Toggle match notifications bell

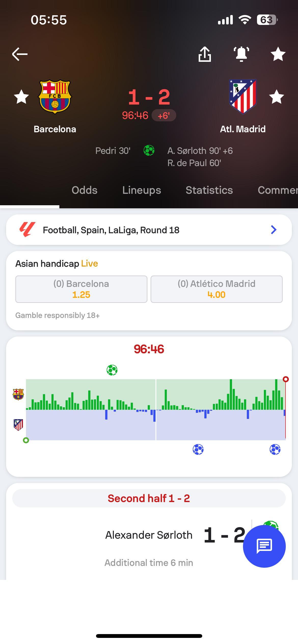tap(241, 54)
